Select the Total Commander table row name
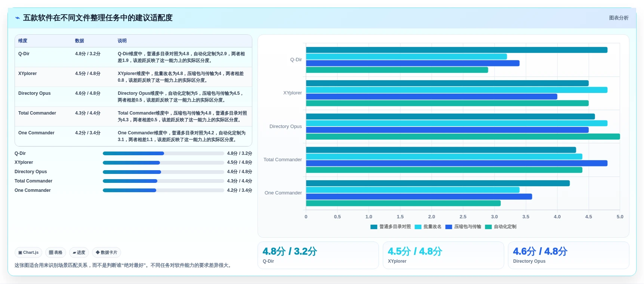The height and width of the screenshot is (284, 644). click(37, 113)
